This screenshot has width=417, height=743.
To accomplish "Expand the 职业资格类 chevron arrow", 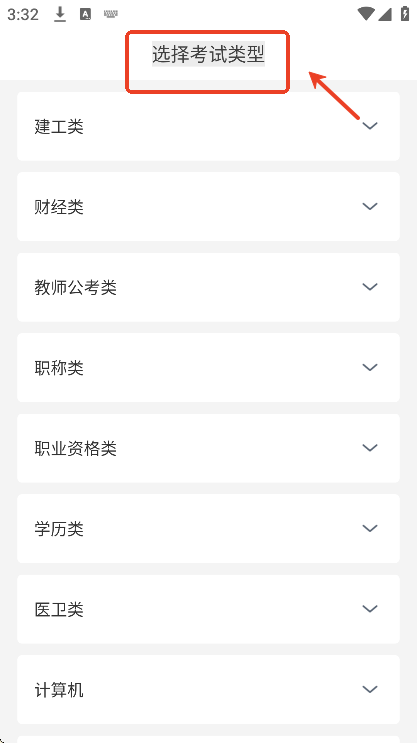I will [370, 448].
